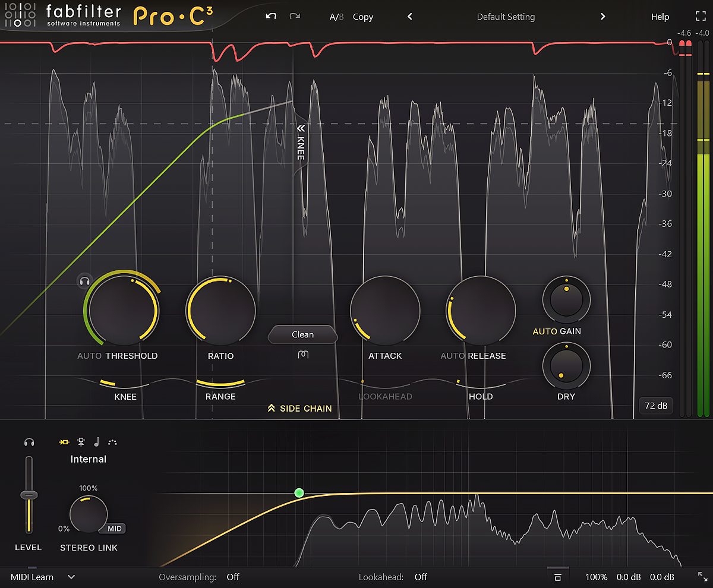Click the threshold audition headphones icon
This screenshot has height=588, width=713.
tap(84, 281)
